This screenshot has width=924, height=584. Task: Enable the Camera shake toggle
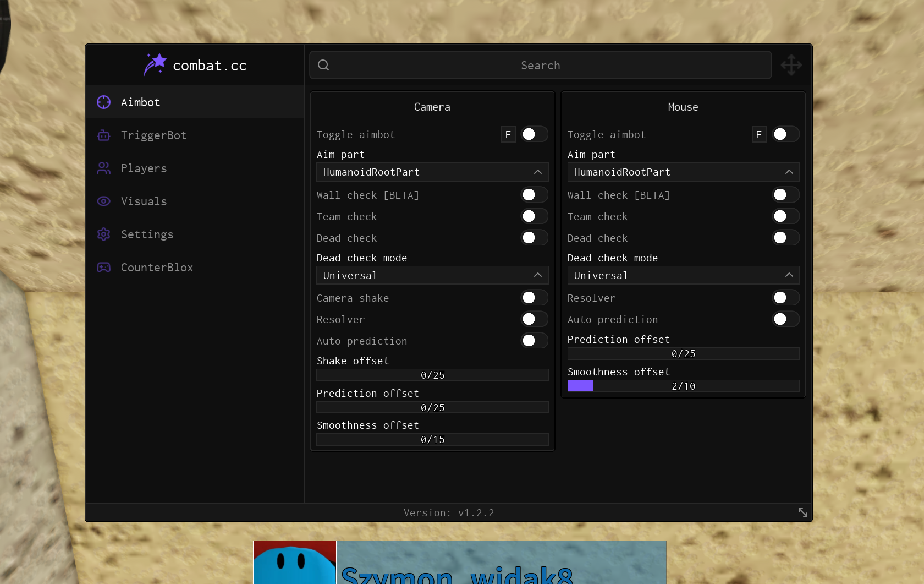[534, 298]
